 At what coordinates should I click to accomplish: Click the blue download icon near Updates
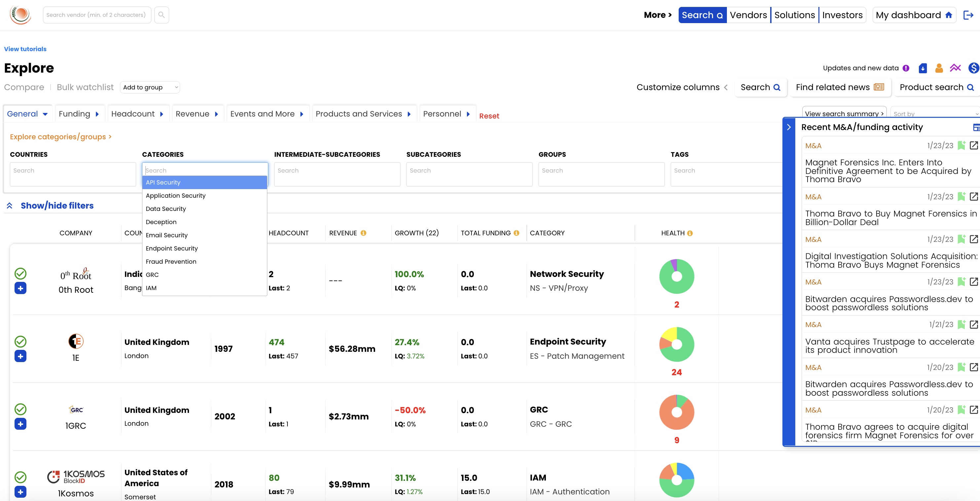(923, 68)
